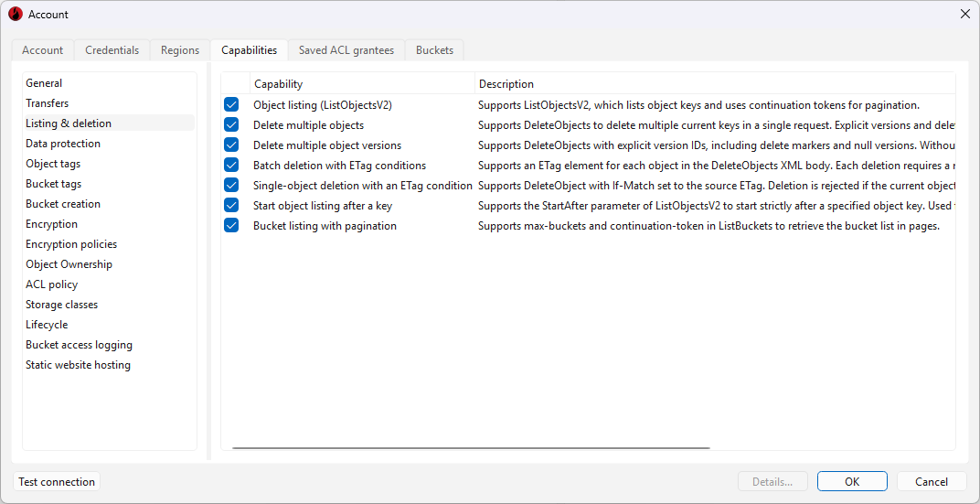Select Bucket tags category
The width and height of the screenshot is (980, 504).
[109, 184]
